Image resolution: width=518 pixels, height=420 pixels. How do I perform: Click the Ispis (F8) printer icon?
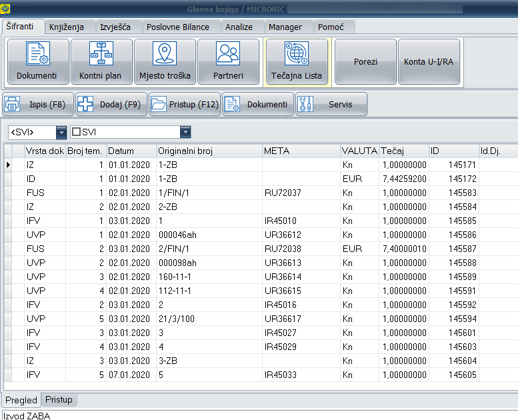point(12,104)
